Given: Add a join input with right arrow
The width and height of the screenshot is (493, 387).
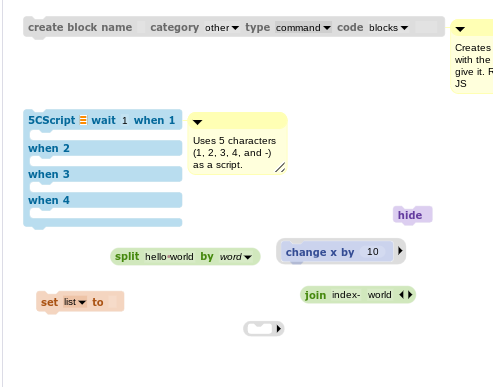Looking at the screenshot, I should [410, 295].
